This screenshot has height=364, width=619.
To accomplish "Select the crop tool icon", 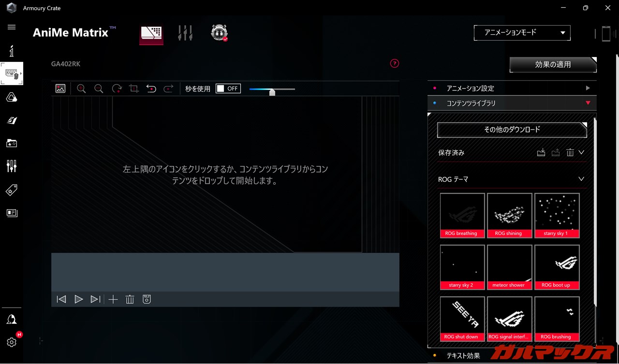I will (134, 88).
